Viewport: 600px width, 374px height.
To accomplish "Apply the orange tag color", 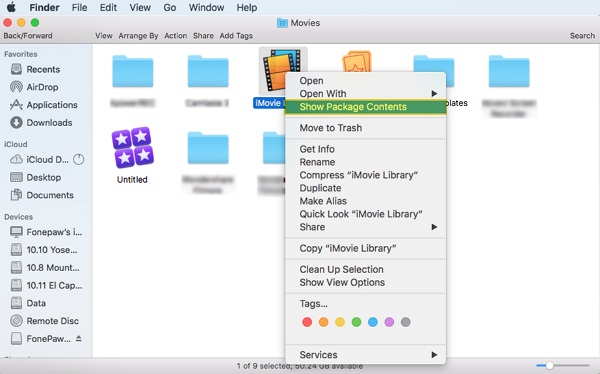I will (323, 322).
